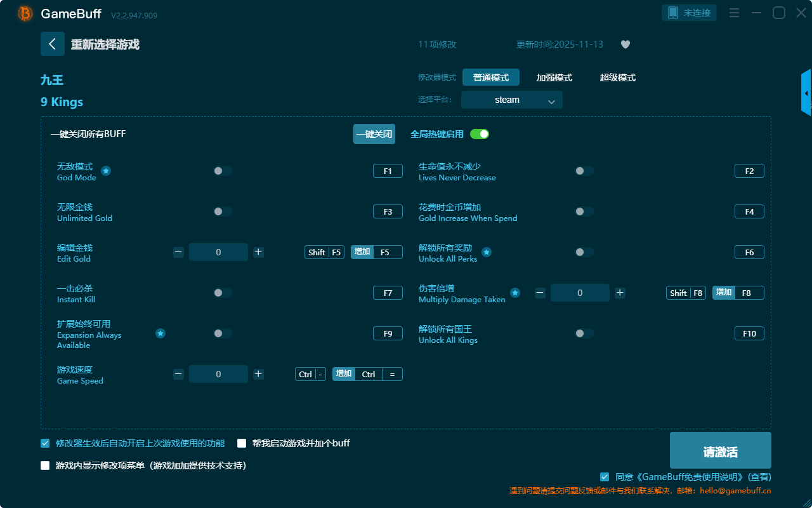Click the minus icon for Game Speed
The image size is (812, 508).
(178, 374)
